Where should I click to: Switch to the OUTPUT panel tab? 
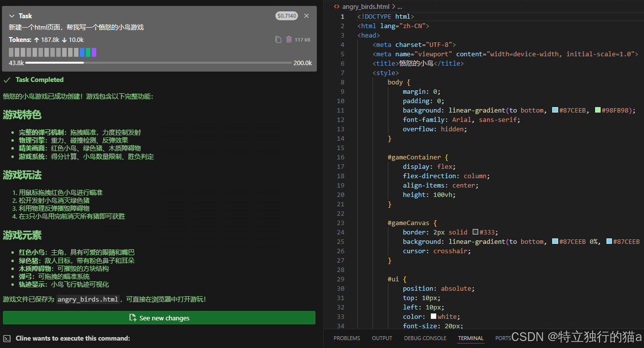[382, 338]
